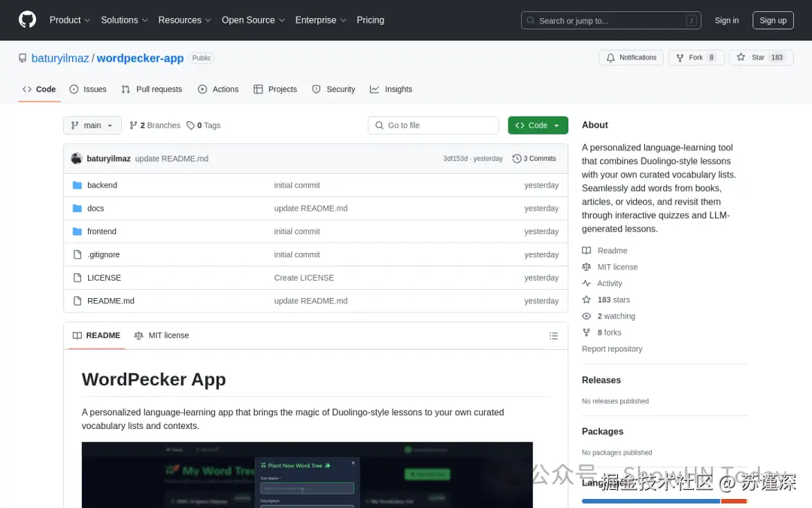View 2 Branches link
Viewport: 812px width, 508px height.
(x=155, y=126)
